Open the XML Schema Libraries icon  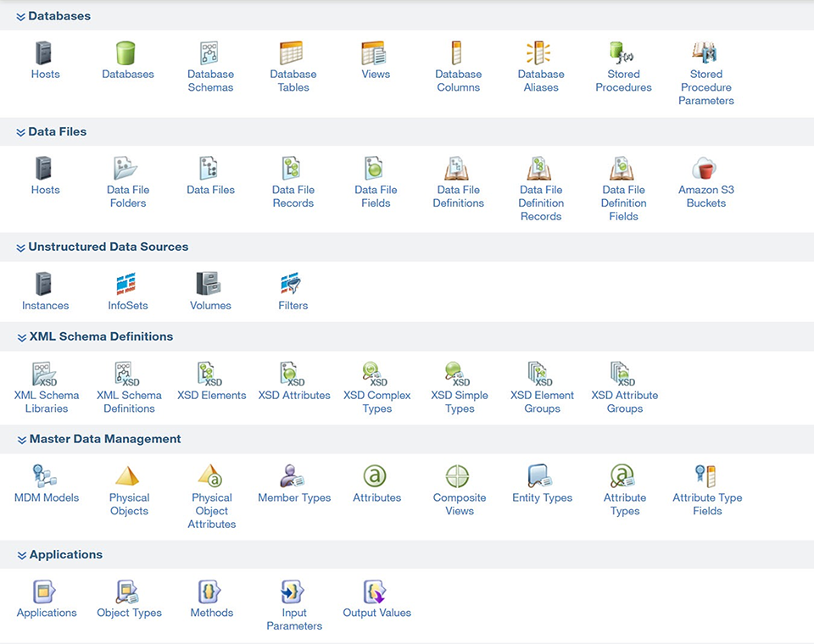click(45, 375)
